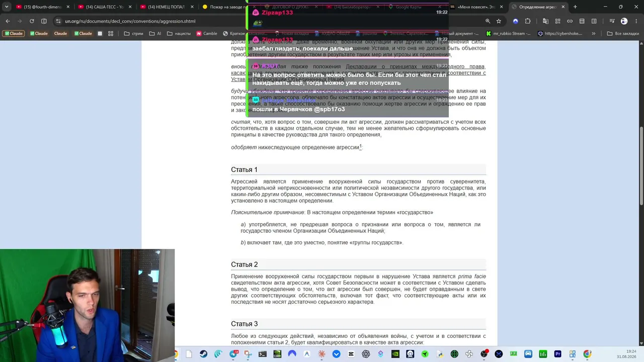Close the Определение агрессии tab
Viewport: 644px width, 362px height.
563,7
